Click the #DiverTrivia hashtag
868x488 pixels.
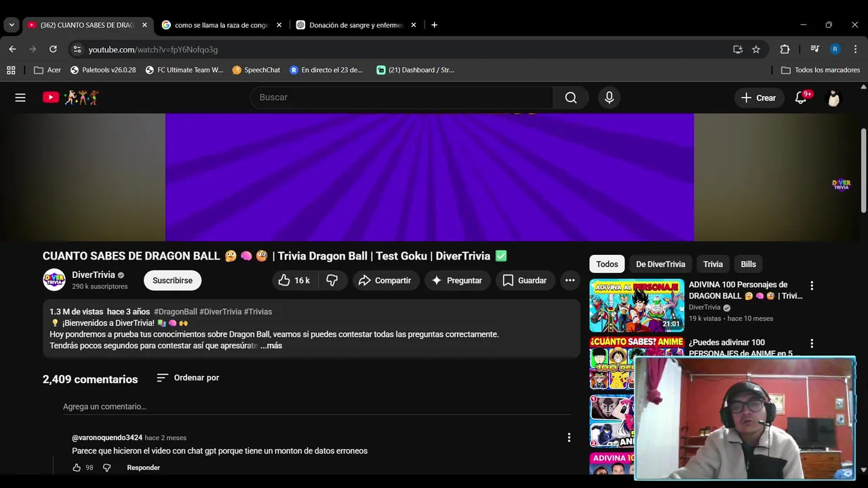click(x=220, y=312)
